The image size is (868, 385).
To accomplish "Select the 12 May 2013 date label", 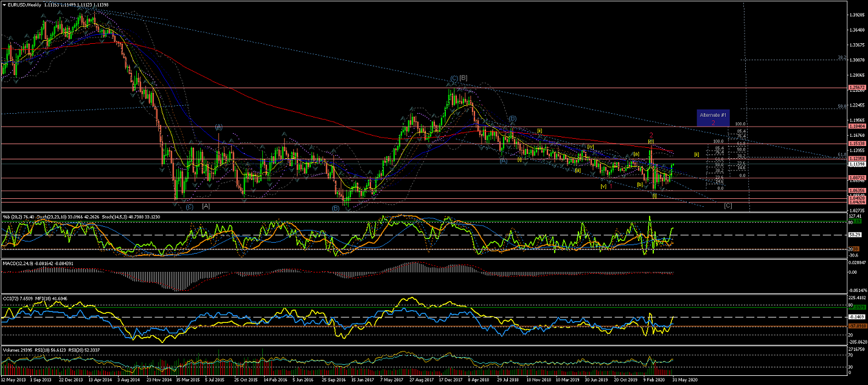I will coord(15,380).
